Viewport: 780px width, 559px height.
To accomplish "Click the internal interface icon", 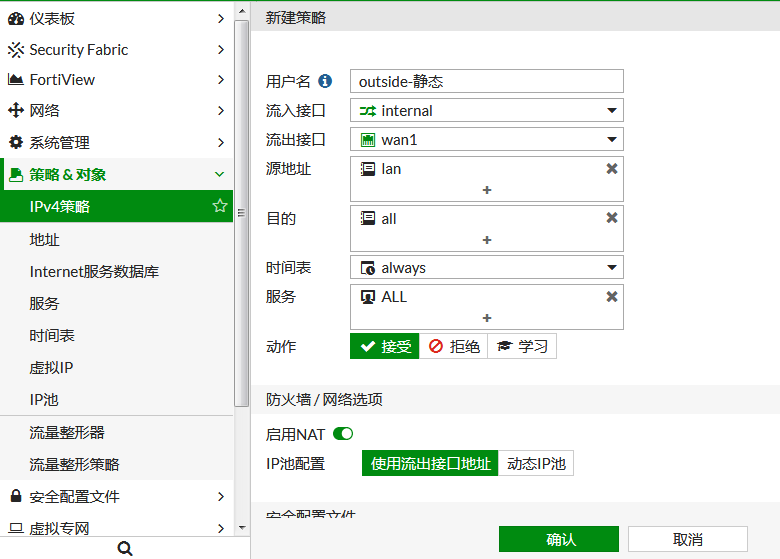I will (368, 111).
